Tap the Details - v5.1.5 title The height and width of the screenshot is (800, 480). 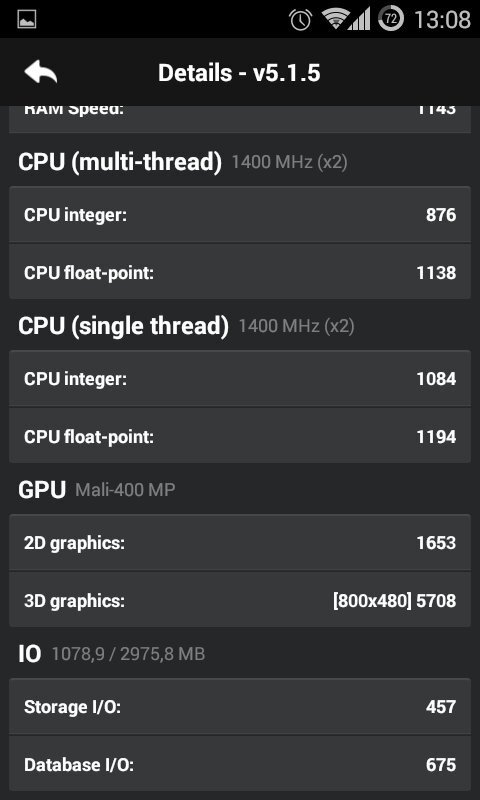(239, 73)
